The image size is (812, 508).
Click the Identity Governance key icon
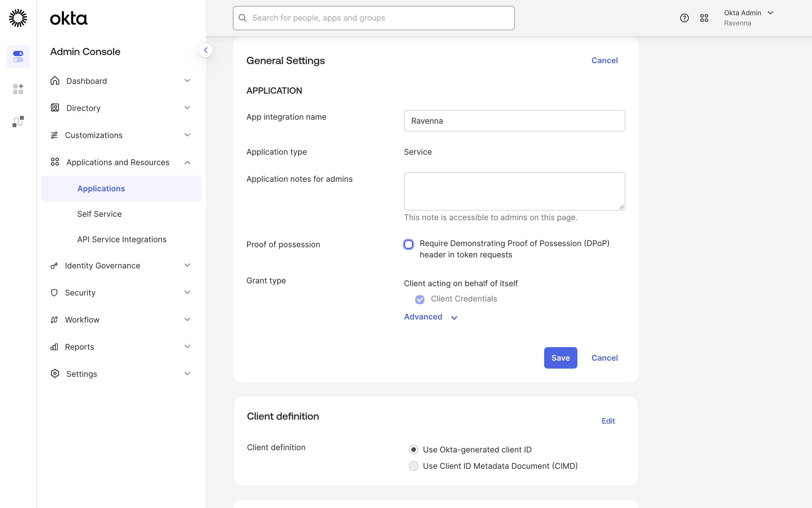pyautogui.click(x=54, y=266)
